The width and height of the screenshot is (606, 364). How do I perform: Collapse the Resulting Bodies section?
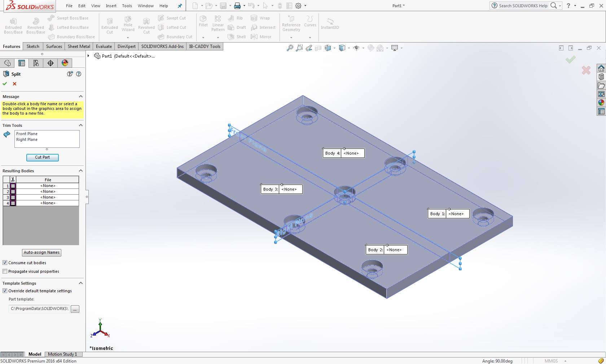81,171
